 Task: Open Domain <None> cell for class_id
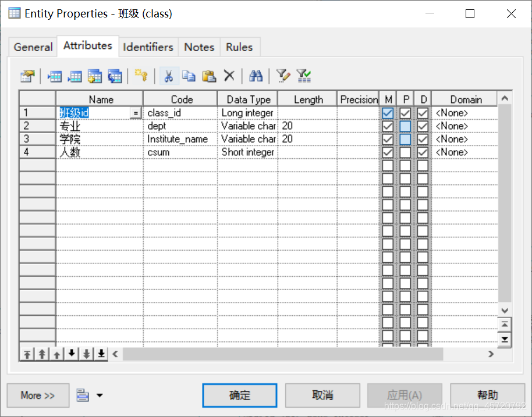(464, 113)
